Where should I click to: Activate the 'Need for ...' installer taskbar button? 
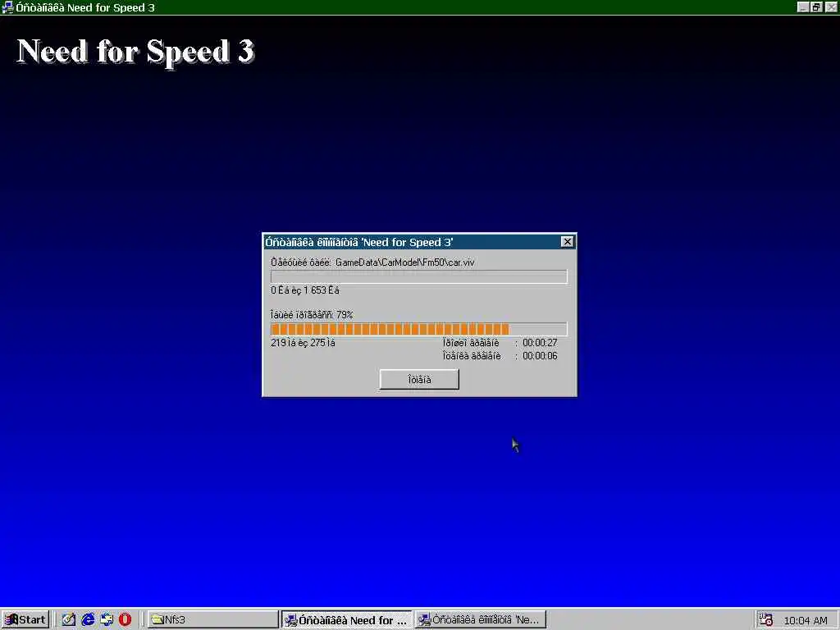coord(347,619)
